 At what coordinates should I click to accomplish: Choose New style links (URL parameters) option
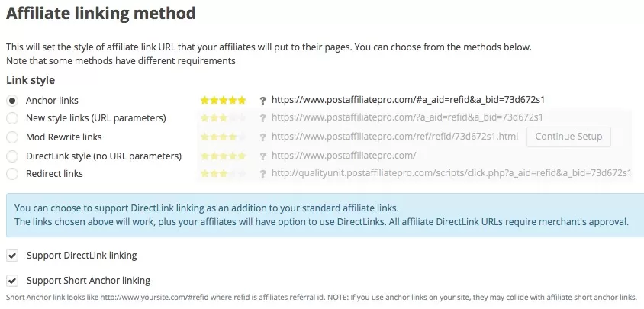[x=12, y=118]
